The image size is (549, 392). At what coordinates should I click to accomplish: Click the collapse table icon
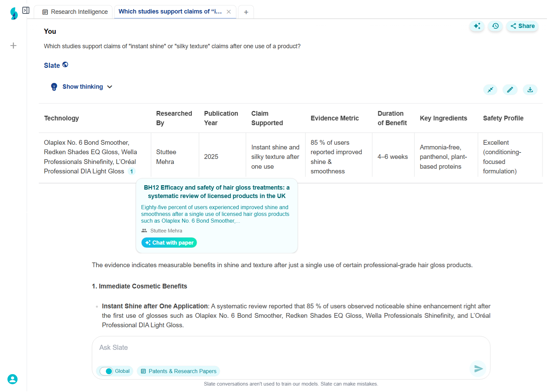click(x=490, y=90)
